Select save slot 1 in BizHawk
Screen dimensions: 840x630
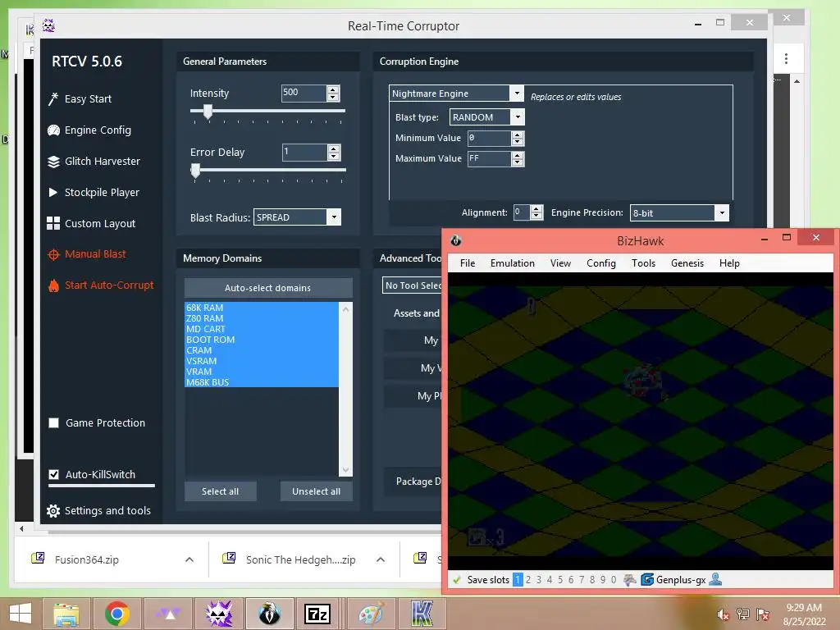(518, 580)
